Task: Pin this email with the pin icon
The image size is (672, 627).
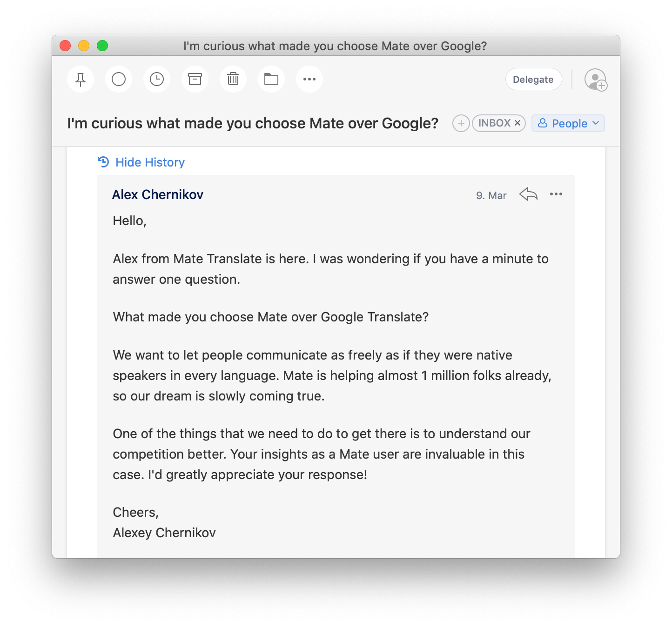Action: 81,79
